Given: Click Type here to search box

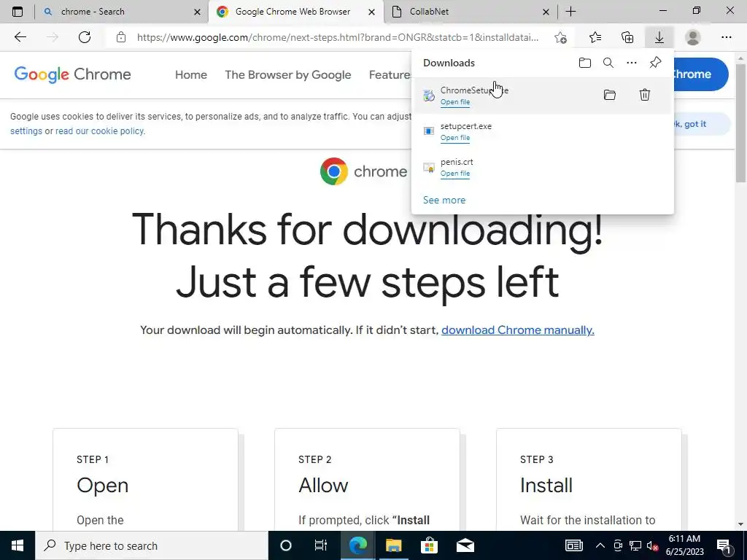Looking at the screenshot, I should (x=152, y=545).
